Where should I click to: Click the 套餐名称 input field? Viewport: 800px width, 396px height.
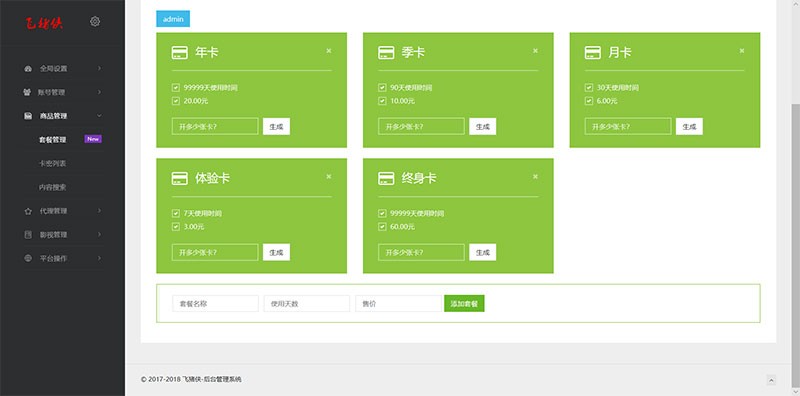tap(215, 304)
